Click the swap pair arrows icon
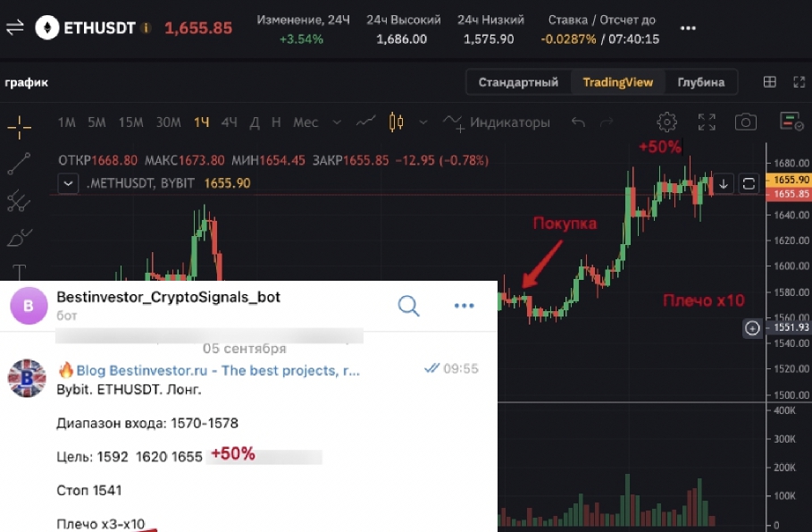The image size is (812, 532). [15, 27]
